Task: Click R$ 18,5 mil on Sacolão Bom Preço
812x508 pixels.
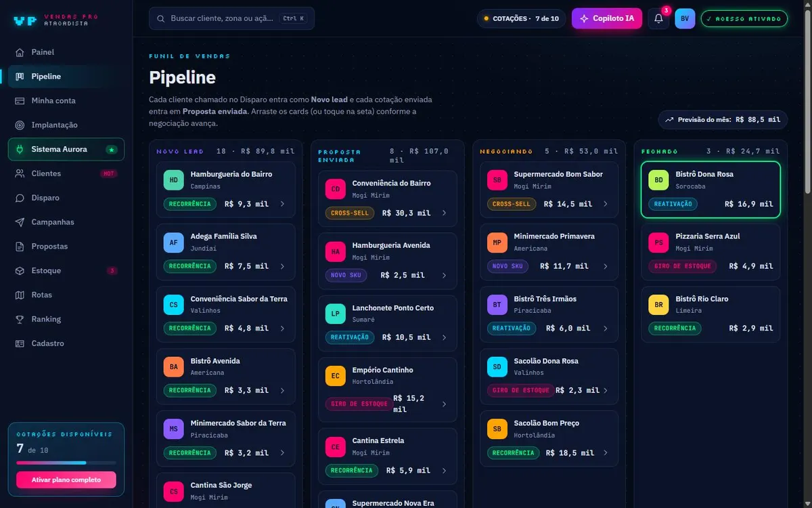Action: click(x=570, y=453)
